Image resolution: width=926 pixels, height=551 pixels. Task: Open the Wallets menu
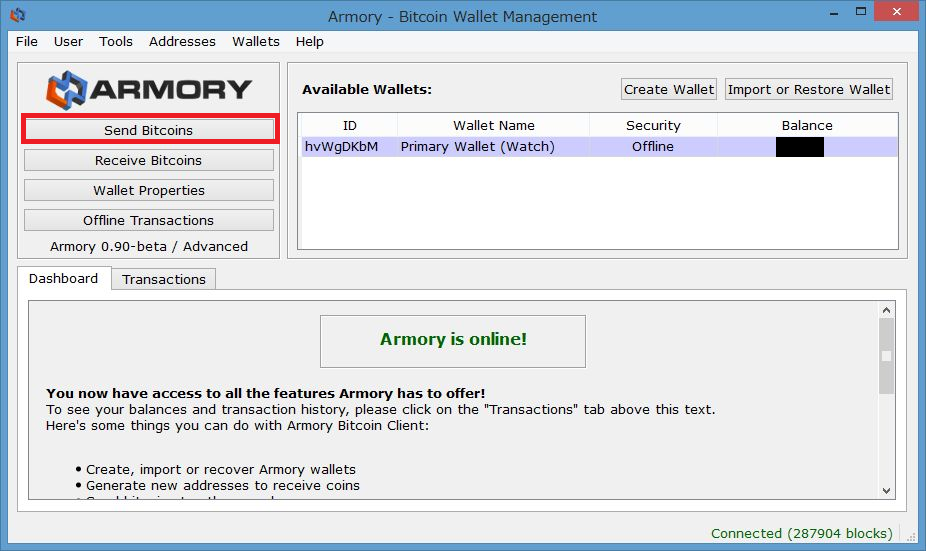256,41
